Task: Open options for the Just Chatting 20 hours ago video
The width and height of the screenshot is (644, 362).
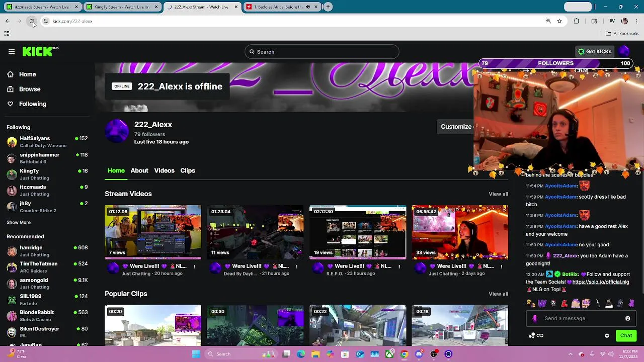Action: (194, 266)
